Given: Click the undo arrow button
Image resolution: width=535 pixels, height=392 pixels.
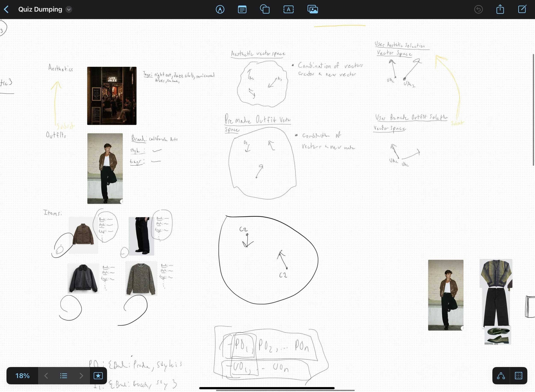Looking at the screenshot, I should tap(478, 9).
